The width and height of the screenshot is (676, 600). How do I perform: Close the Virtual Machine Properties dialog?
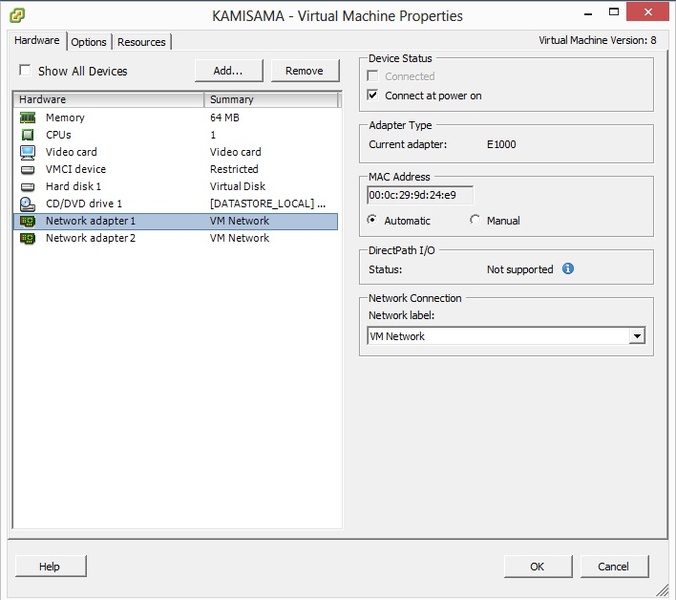(x=648, y=12)
